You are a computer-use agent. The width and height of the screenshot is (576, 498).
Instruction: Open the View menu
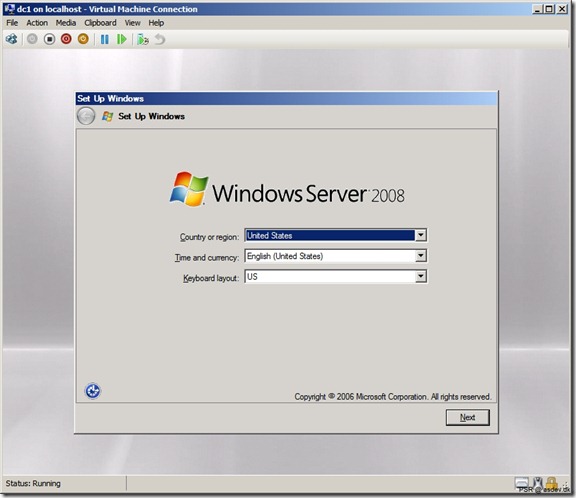tap(133, 23)
